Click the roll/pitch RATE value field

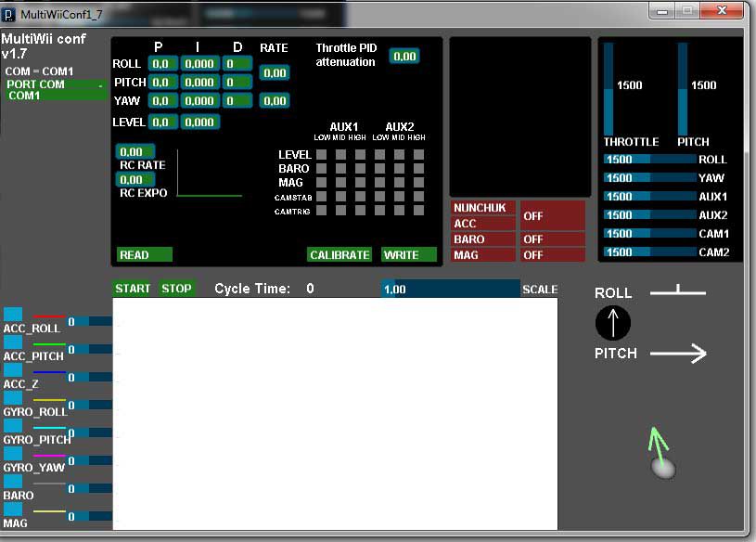click(275, 72)
